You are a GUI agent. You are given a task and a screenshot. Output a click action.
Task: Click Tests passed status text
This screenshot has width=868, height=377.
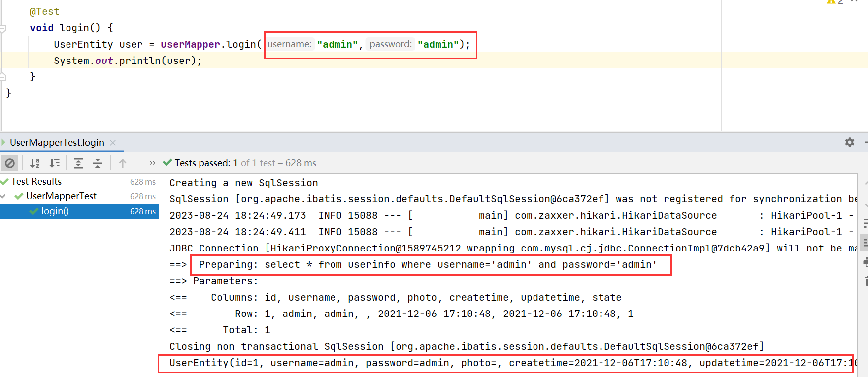245,163
